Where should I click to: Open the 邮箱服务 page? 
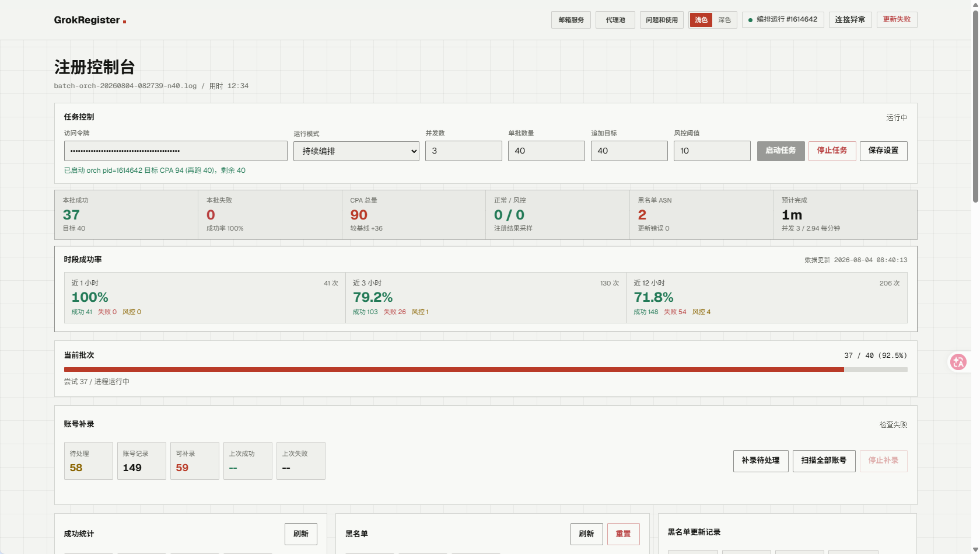tap(571, 20)
